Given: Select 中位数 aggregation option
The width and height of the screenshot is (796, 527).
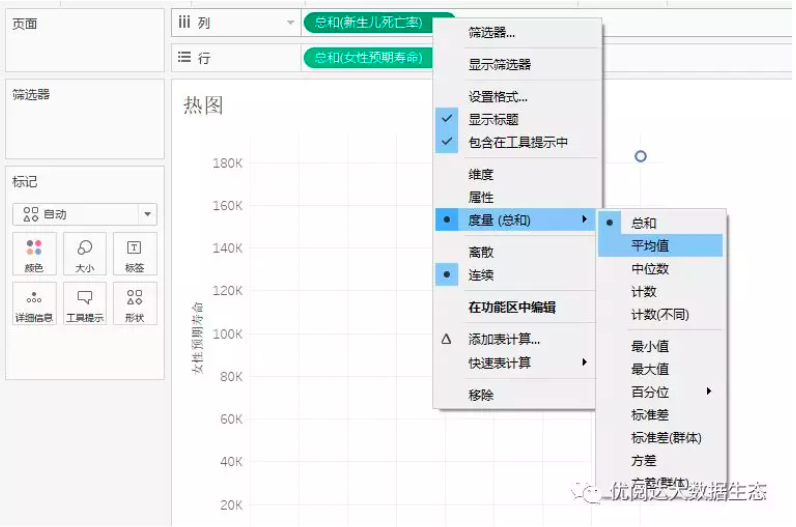Looking at the screenshot, I should click(650, 269).
